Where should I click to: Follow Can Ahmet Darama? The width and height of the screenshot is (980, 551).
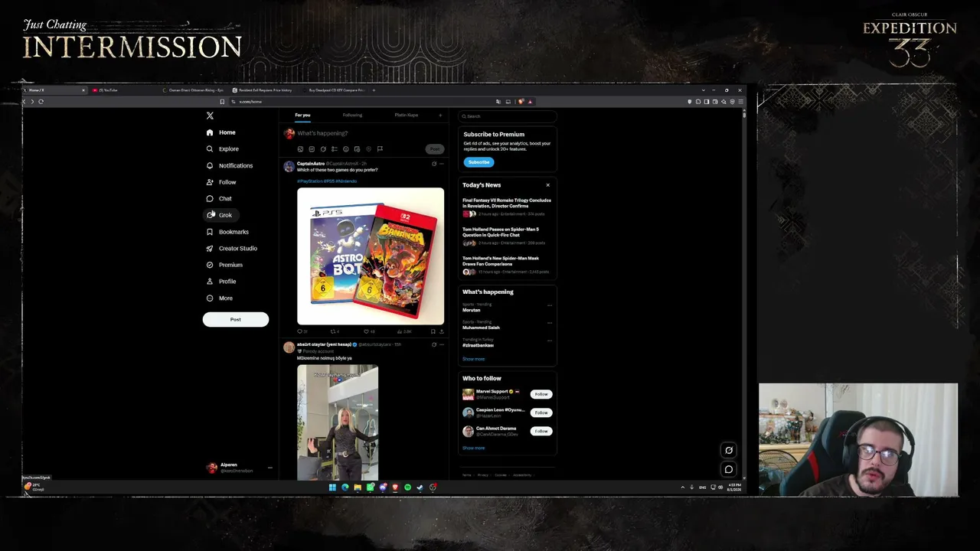point(541,431)
